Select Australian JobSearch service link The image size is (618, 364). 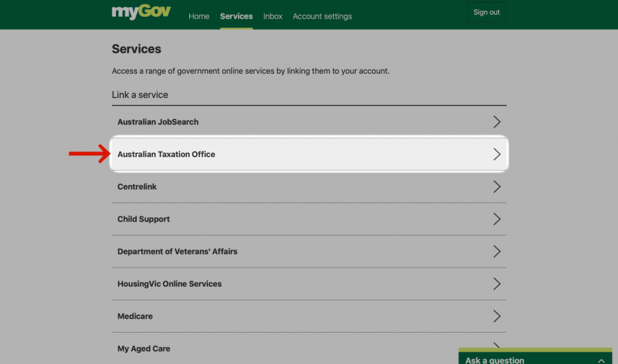(x=158, y=122)
